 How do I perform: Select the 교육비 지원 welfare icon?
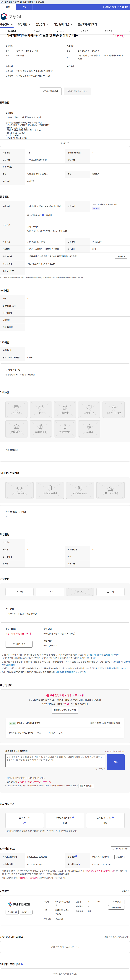pyautogui.click(x=89, y=410)
